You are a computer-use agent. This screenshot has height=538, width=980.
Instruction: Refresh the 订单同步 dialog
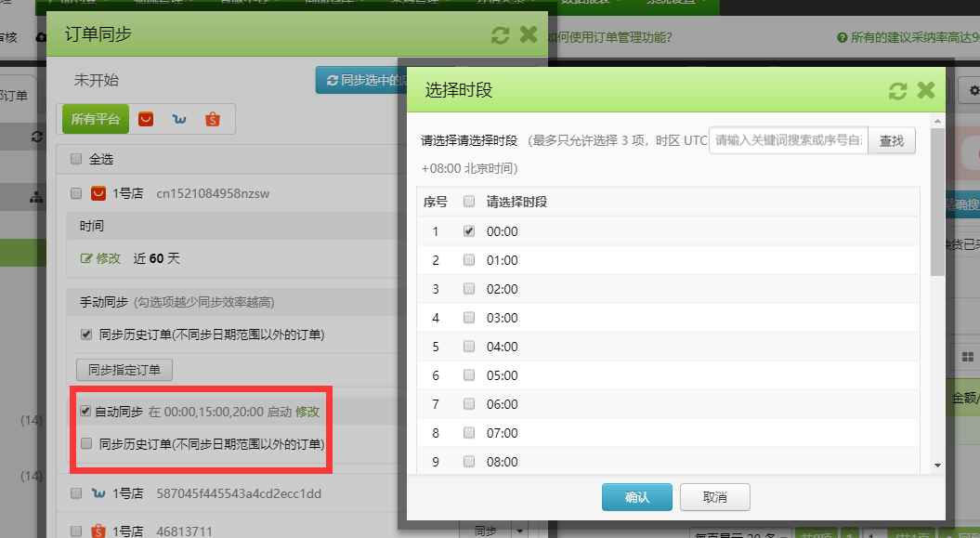(500, 35)
